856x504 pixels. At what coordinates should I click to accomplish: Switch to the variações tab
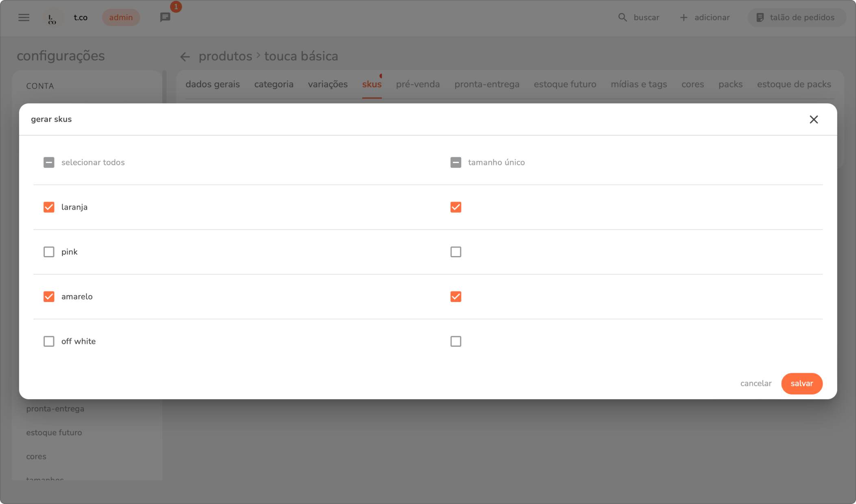tap(328, 85)
